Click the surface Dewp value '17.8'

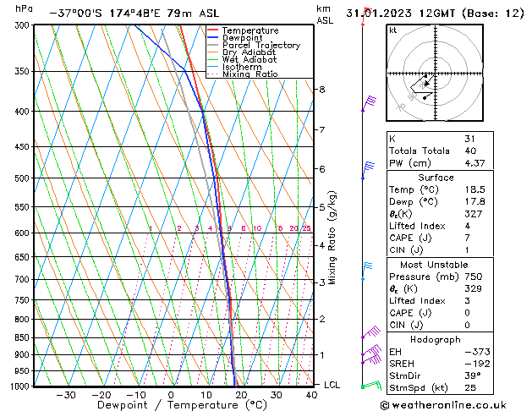click(x=474, y=202)
